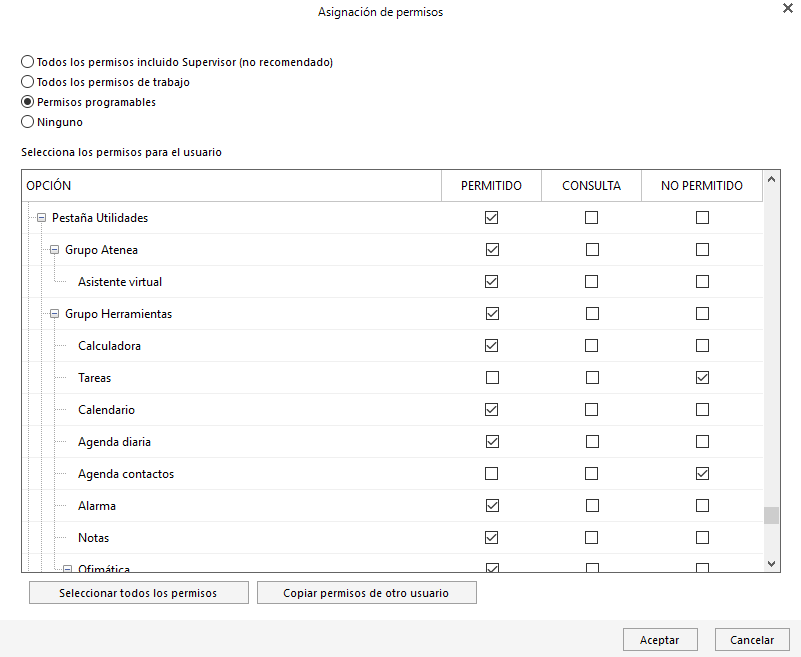Click the NO PERMITIDO column header
Image resolution: width=801 pixels, height=657 pixels.
tap(702, 185)
